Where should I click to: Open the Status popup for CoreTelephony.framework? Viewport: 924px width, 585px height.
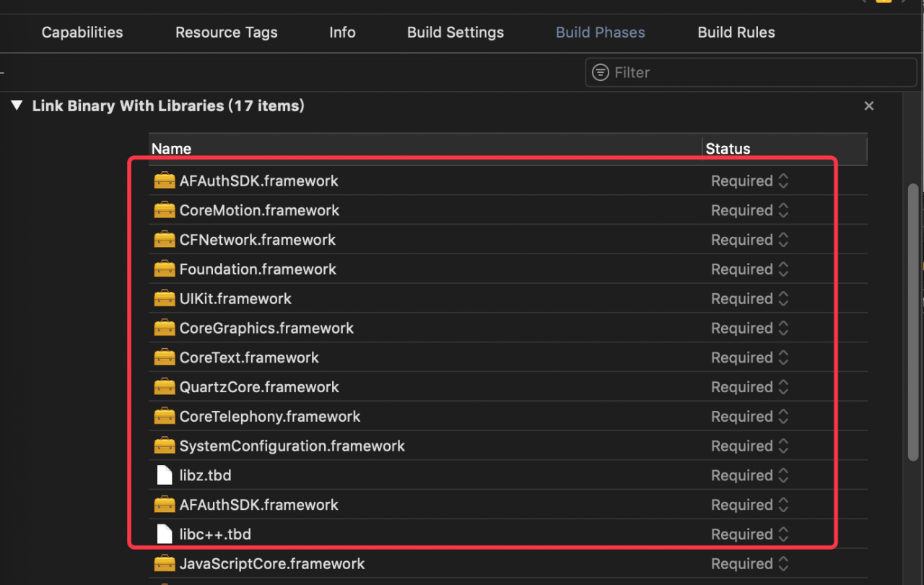click(750, 417)
